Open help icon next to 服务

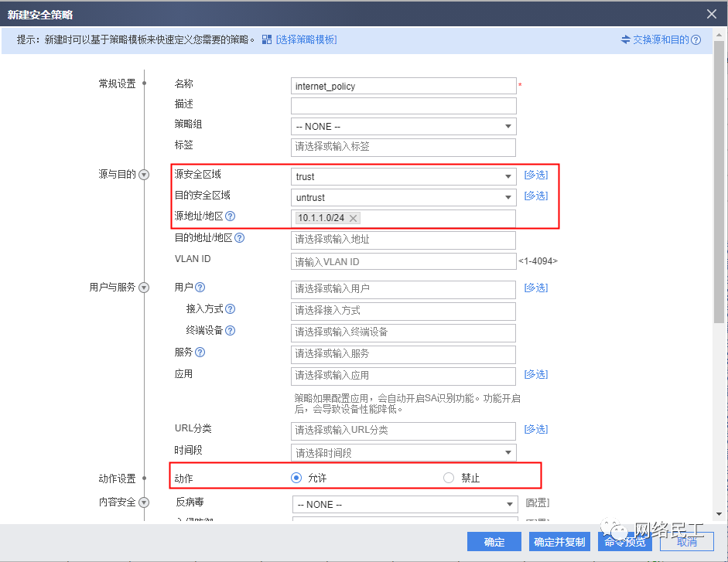click(x=200, y=353)
